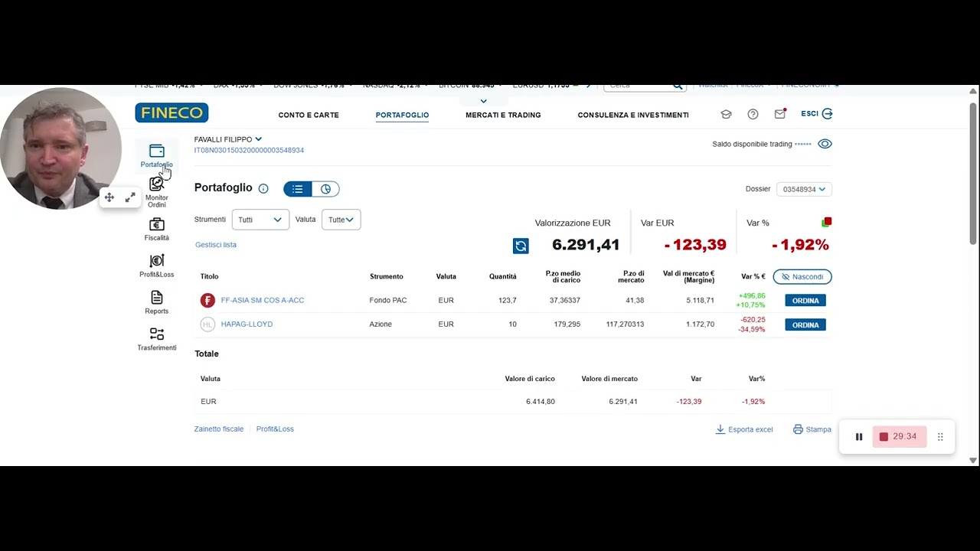Screen dimensions: 980x551
Task: Click HAPAG-LLOYD variation -620,25 -34,59%
Action: (752, 324)
